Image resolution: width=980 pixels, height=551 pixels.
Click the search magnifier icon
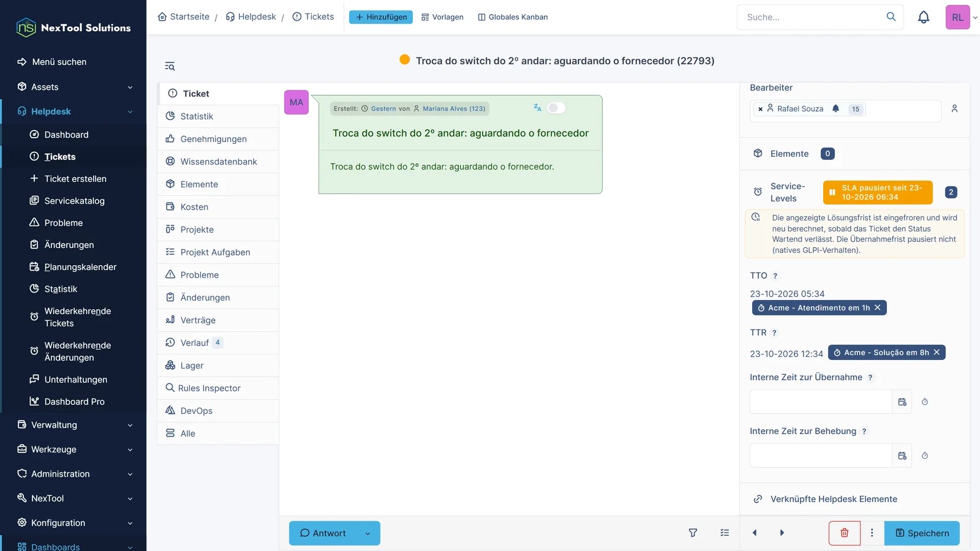coord(891,17)
